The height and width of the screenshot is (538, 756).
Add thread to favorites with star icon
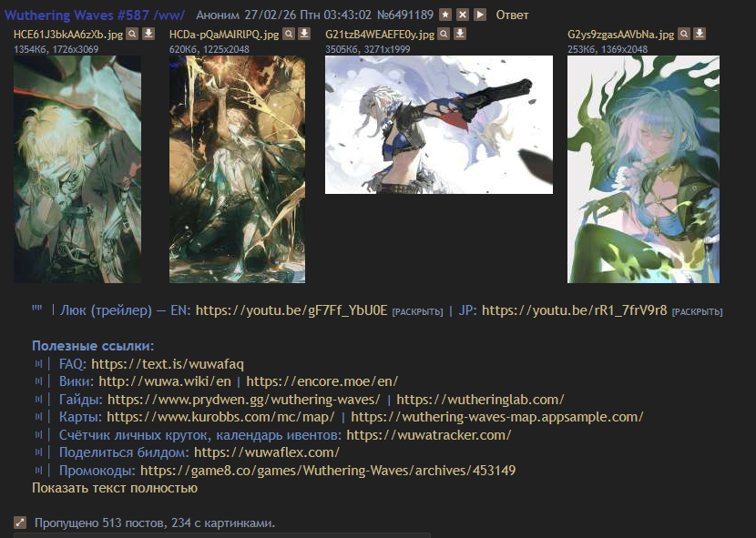(445, 15)
